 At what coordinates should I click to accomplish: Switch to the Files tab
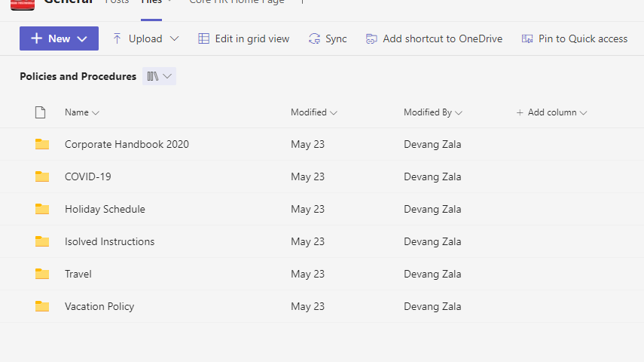coord(151,2)
